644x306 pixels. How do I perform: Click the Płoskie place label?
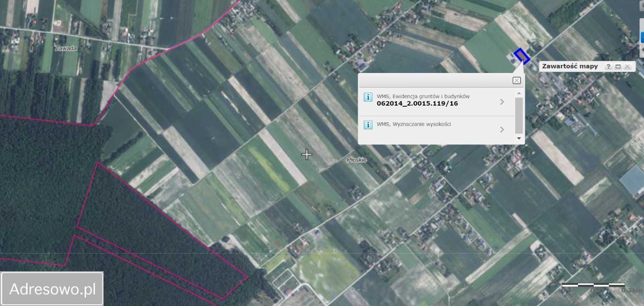357,160
